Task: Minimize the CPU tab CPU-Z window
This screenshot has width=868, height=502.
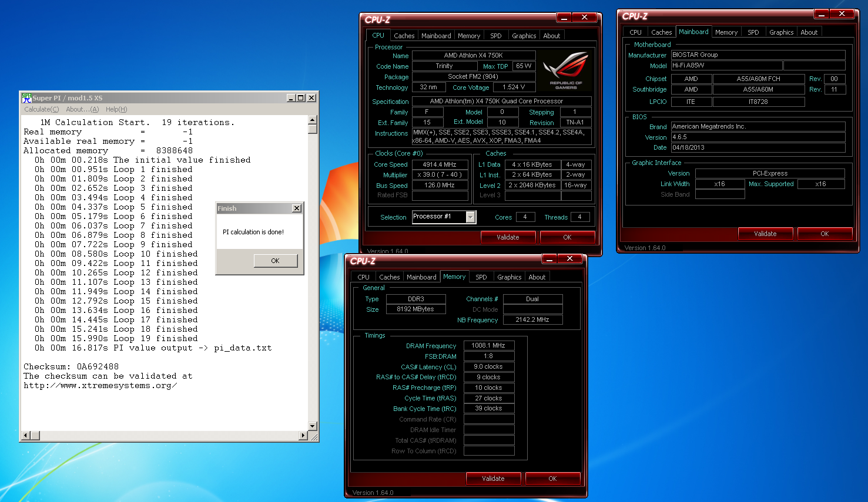Action: click(564, 18)
